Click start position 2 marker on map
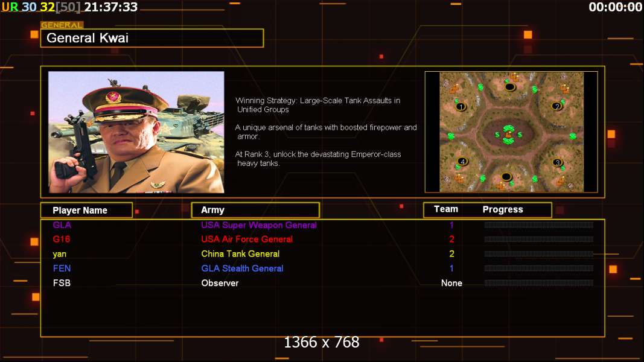 coord(556,106)
